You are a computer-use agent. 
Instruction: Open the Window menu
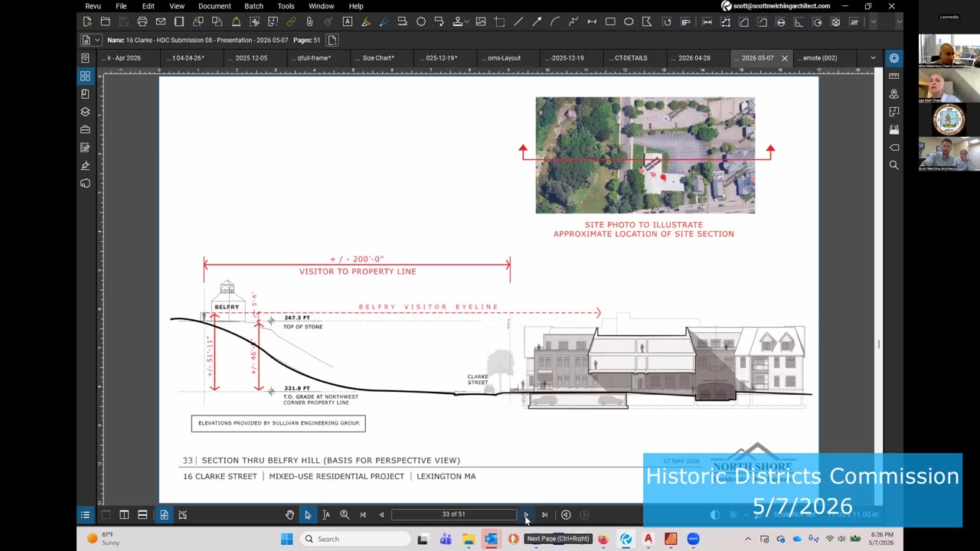[x=321, y=6]
